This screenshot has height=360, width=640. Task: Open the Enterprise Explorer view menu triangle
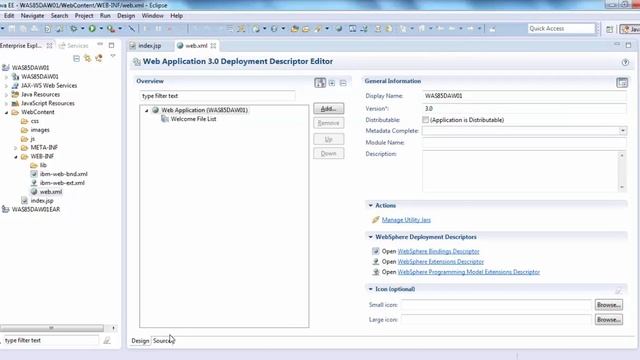(113, 56)
